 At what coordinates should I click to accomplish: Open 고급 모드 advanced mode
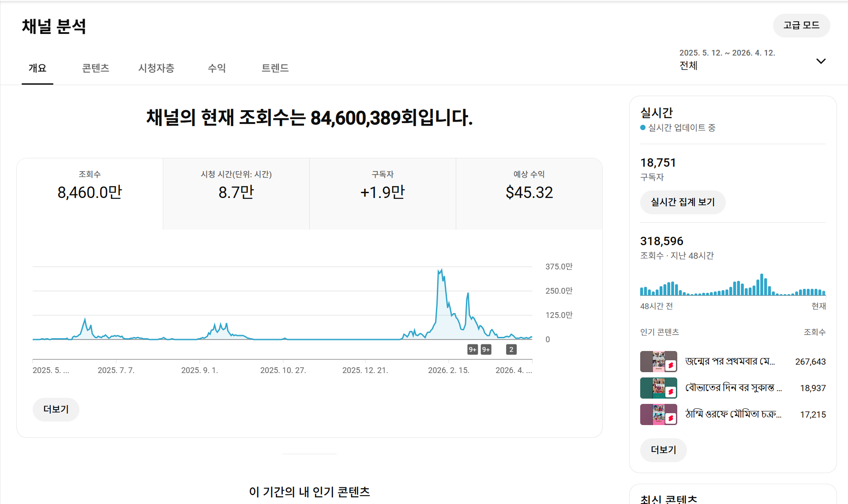click(x=801, y=26)
